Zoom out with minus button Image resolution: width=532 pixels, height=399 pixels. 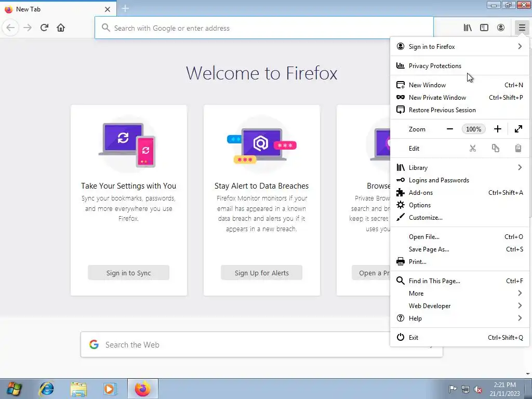pos(450,129)
